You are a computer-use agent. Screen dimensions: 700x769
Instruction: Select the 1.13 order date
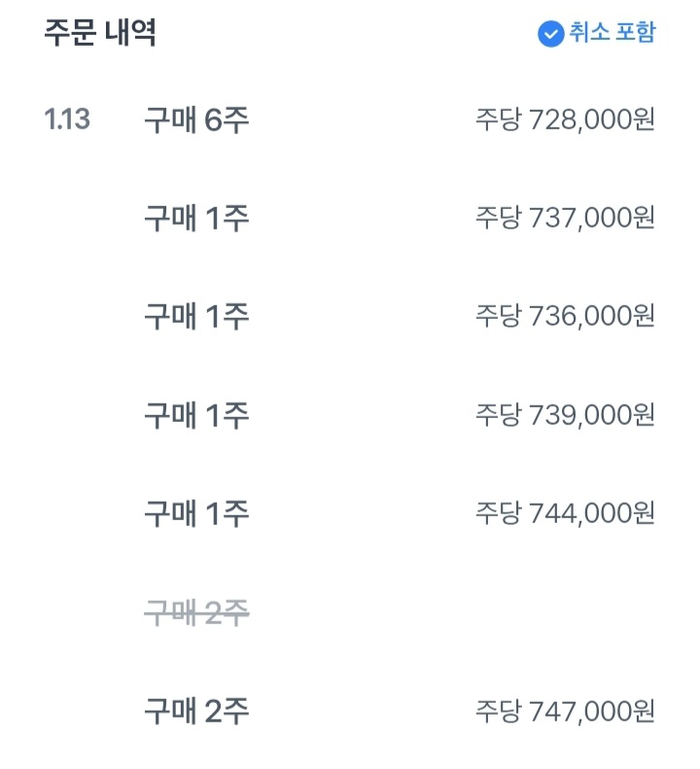[x=67, y=120]
